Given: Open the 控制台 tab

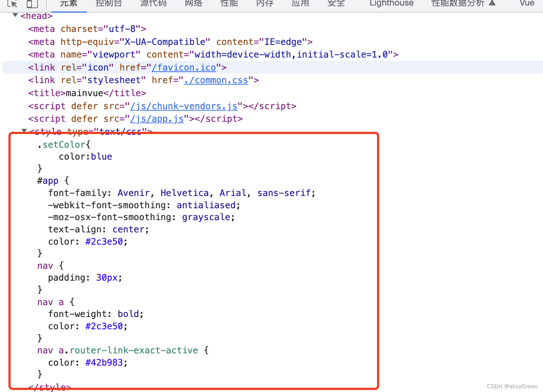Looking at the screenshot, I should [x=109, y=3].
